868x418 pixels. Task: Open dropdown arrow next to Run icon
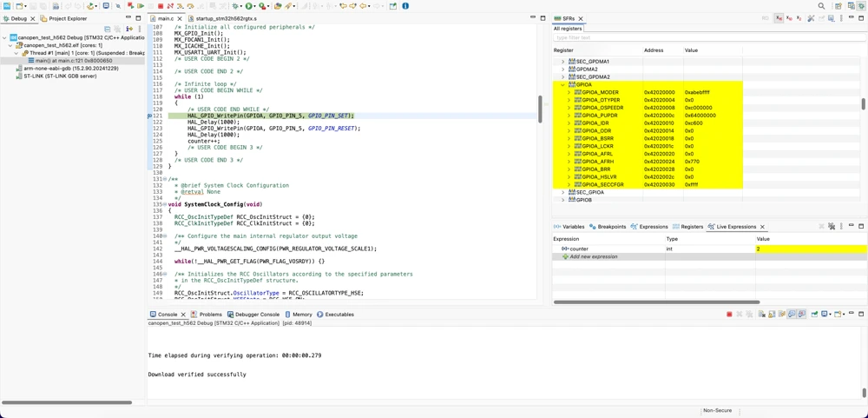tap(254, 6)
